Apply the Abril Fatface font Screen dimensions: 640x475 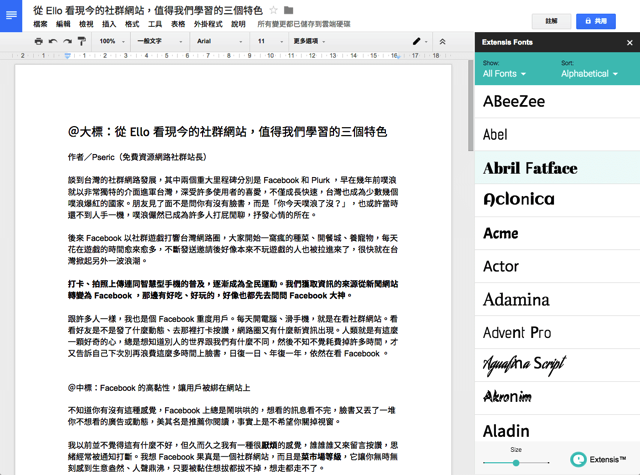pyautogui.click(x=557, y=168)
